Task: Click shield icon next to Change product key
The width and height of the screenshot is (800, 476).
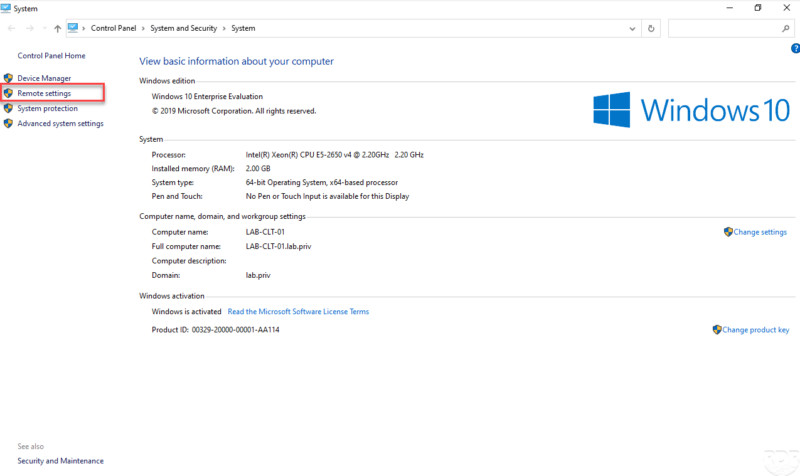Action: click(x=717, y=330)
